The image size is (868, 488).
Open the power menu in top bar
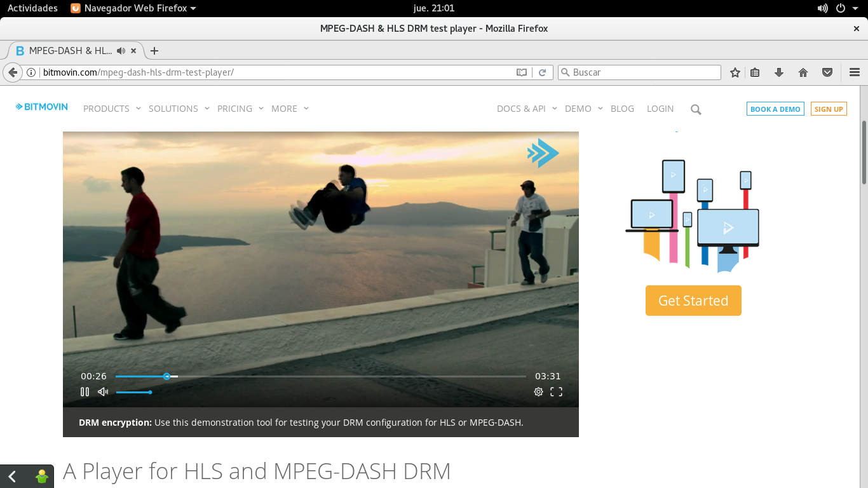point(841,8)
